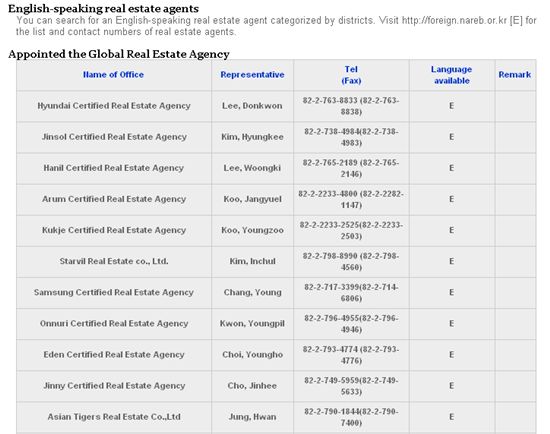Screen dimensions: 550x434
Task: Click Asian Tigers Real Estate Co.,Ltd name
Action: click(x=114, y=417)
